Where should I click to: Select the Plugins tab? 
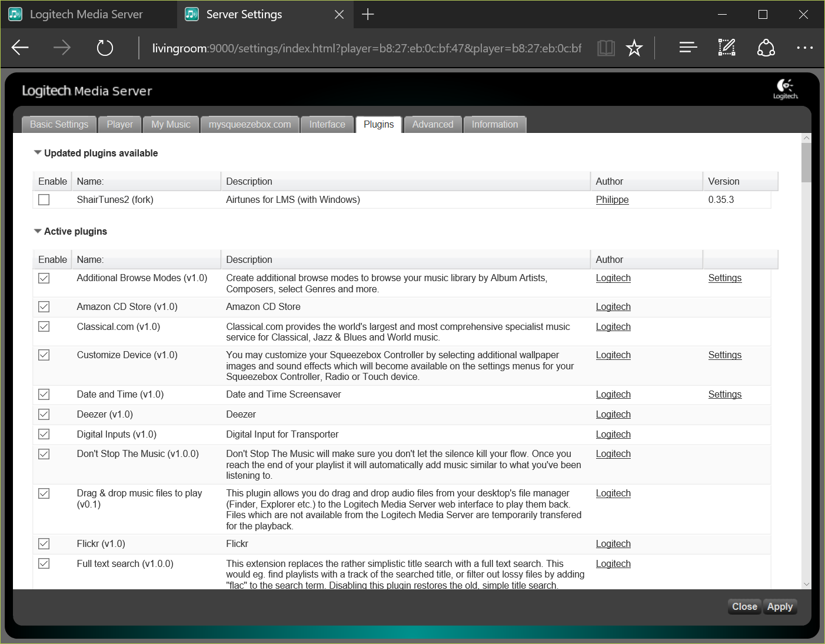(379, 124)
